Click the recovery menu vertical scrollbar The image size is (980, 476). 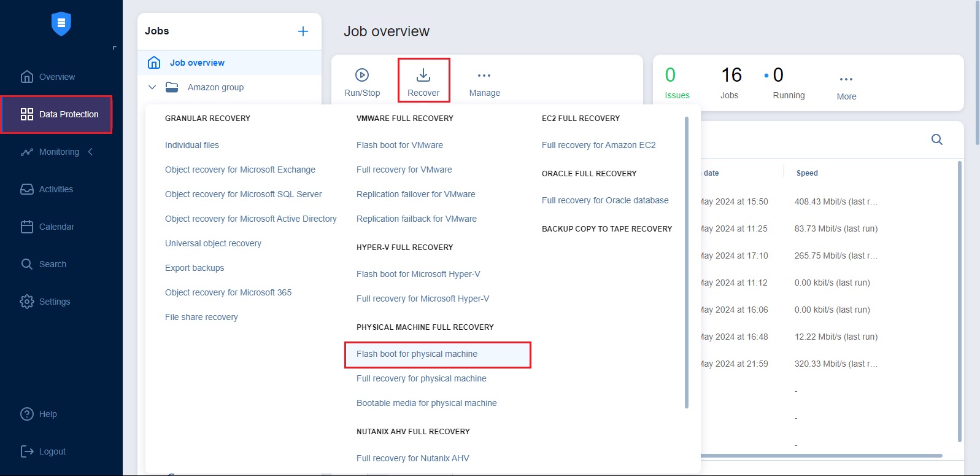click(x=686, y=263)
